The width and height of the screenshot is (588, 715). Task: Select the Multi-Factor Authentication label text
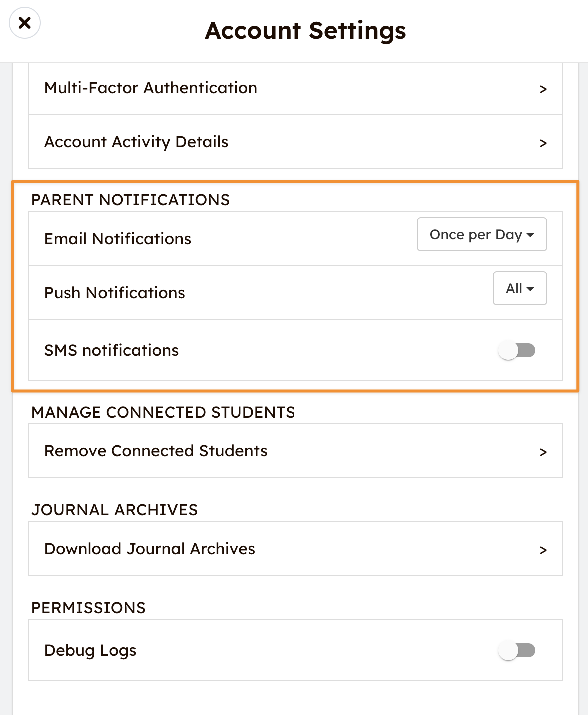[x=151, y=88]
